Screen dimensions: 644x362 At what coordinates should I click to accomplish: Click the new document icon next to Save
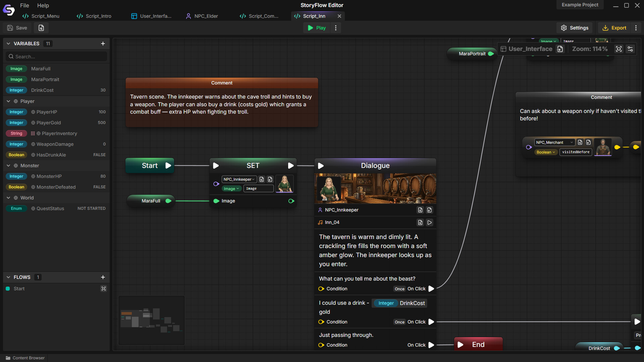pyautogui.click(x=41, y=28)
